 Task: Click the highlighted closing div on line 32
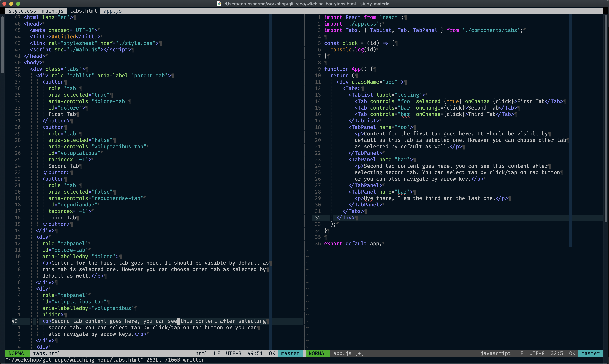[346, 218]
